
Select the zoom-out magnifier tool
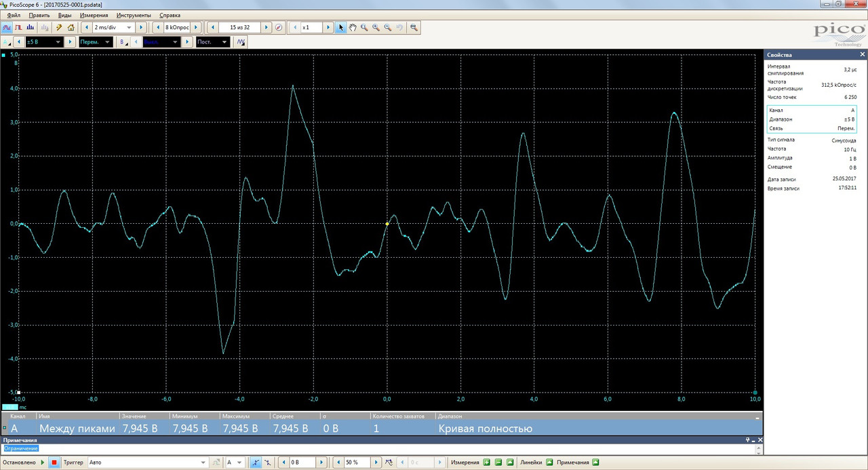coord(387,27)
